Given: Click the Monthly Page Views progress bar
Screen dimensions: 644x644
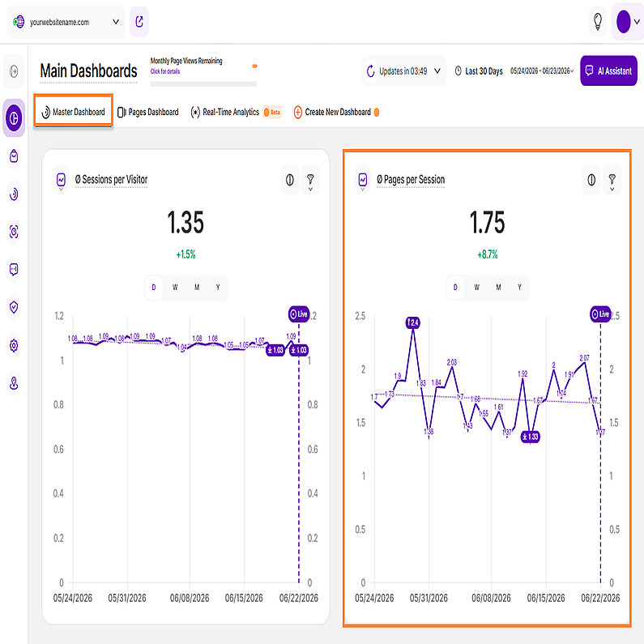Looking at the screenshot, I should pyautogui.click(x=203, y=83).
